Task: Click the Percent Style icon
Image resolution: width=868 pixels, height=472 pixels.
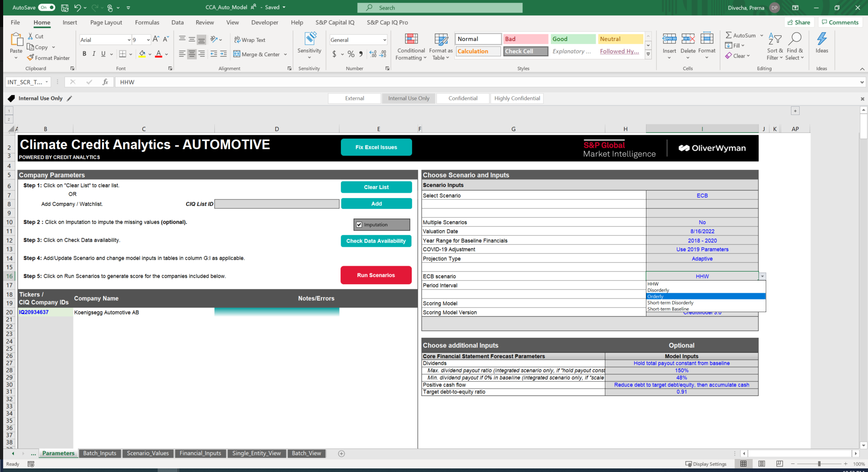Action: [x=351, y=54]
